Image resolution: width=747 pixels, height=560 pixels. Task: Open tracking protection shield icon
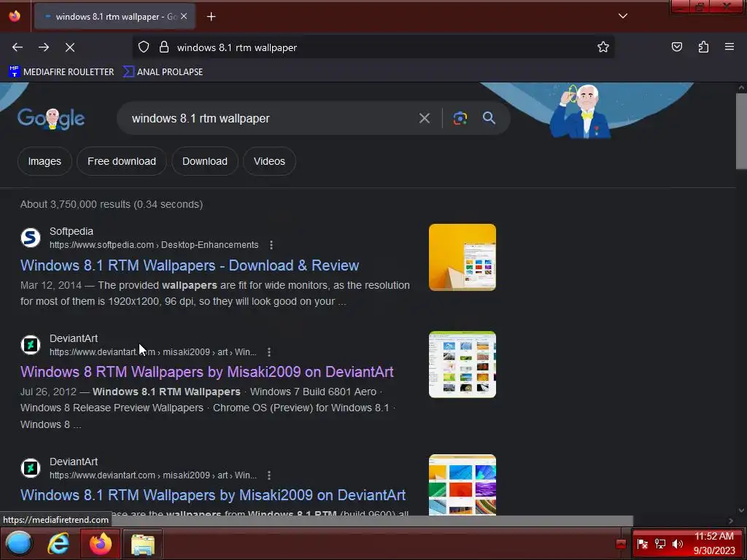click(x=144, y=47)
